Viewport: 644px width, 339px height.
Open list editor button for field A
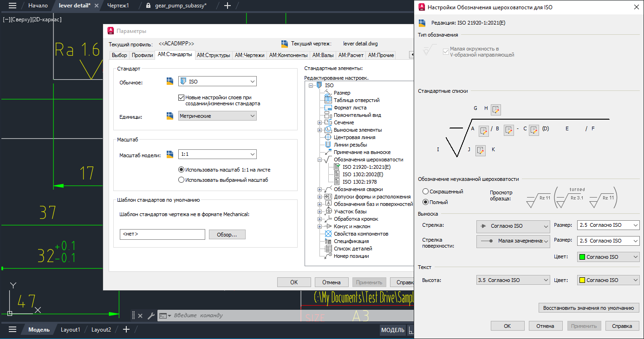(x=483, y=130)
